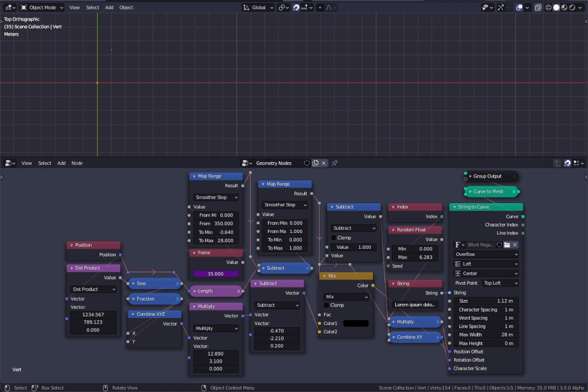Unlink the Geometry Nodes tree with the X
Screen dimensions: 588x392
pyautogui.click(x=323, y=163)
